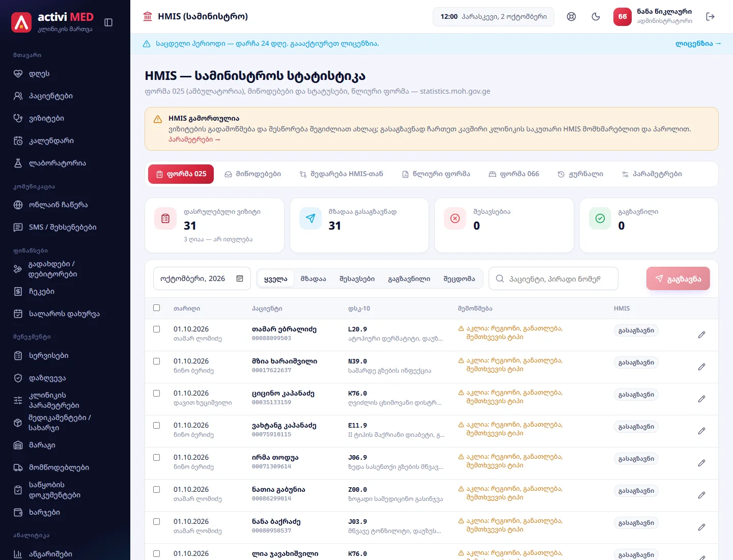Screen dimensions: 733x560
Task: Click the გაგზავნა send button
Action: [678, 278]
